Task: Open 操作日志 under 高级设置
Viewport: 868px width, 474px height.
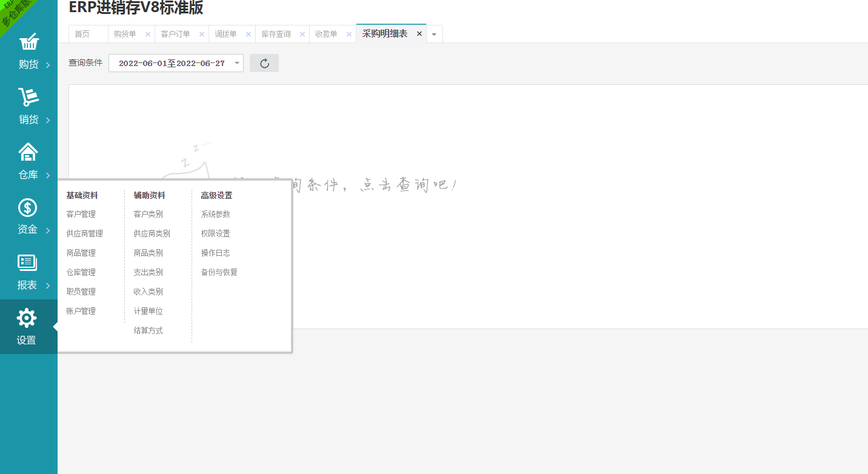Action: [216, 253]
